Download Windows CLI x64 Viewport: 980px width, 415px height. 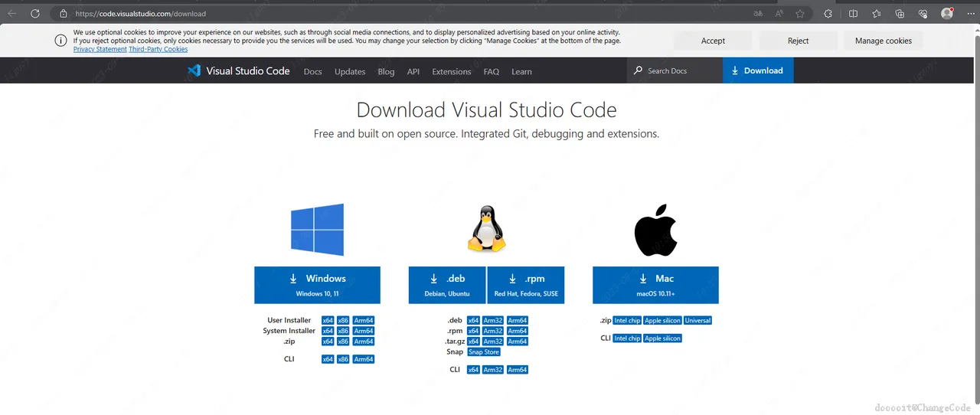pos(328,359)
